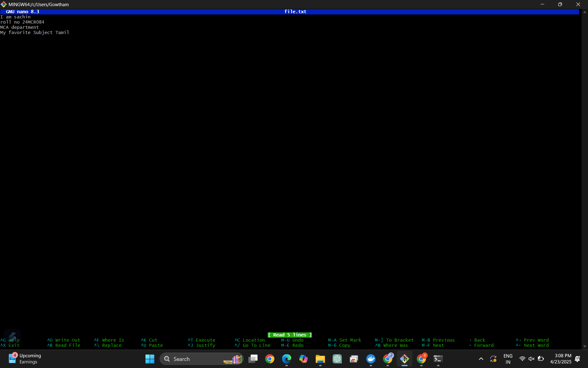Viewport: 588px width, 368px height.
Task: Click Prev Word shortcut label
Action: tap(532, 340)
